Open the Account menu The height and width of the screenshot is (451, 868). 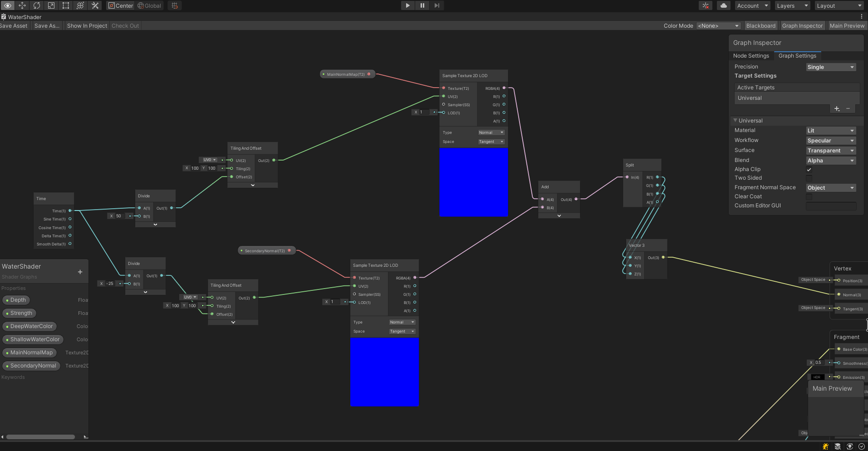(x=752, y=5)
